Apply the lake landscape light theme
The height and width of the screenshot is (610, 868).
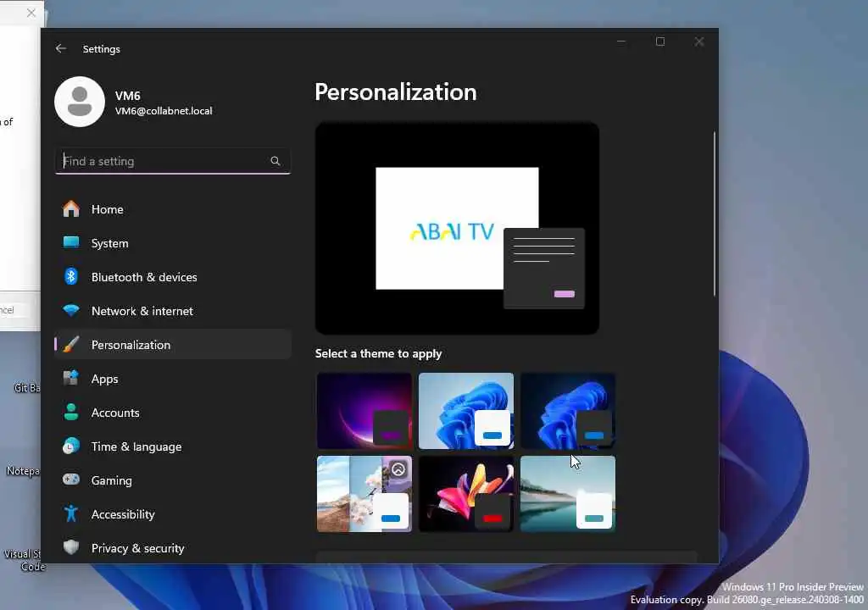[x=568, y=494]
